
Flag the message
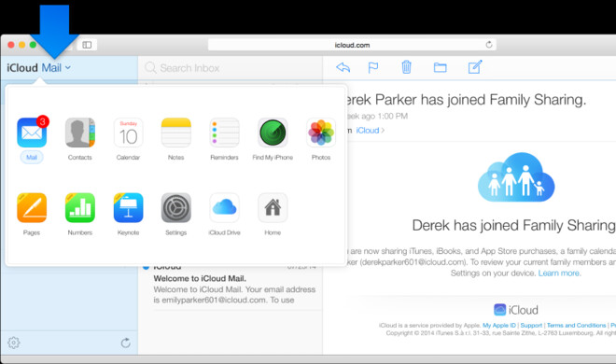point(372,67)
